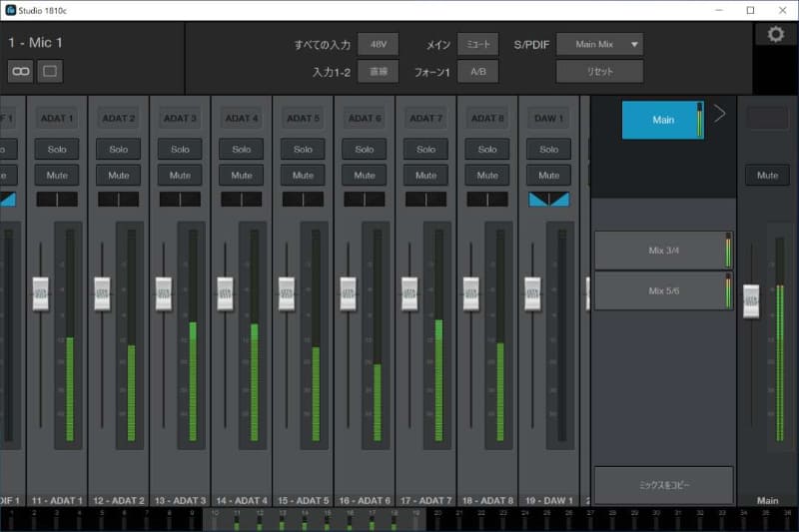Click the ADAT 8 fader handle
Viewport: 799px width, 532px height.
[470, 293]
